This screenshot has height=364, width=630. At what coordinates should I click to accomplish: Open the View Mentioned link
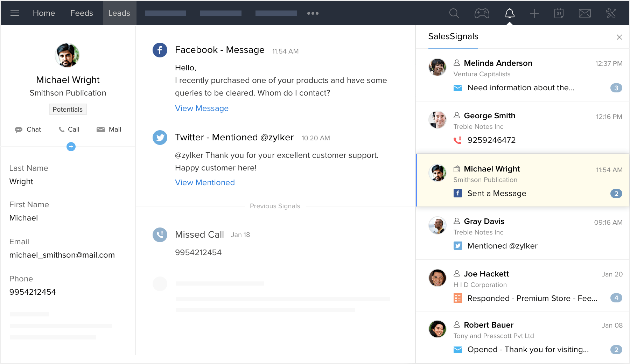coord(205,183)
